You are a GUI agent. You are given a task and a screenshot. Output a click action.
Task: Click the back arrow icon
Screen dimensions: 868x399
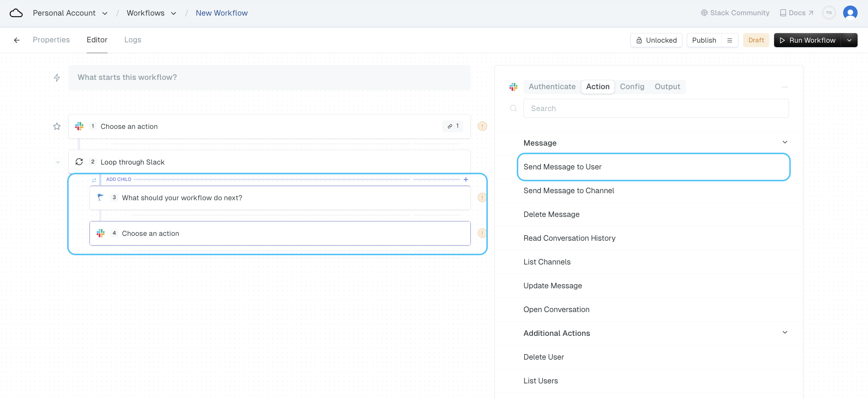click(17, 40)
